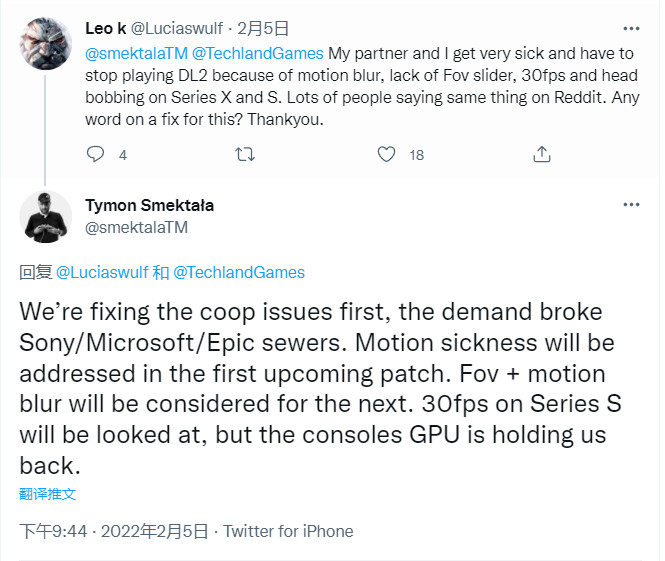665x561 pixels.
Task: Open more options on Tymon Smektała's tweet
Action: (x=631, y=204)
